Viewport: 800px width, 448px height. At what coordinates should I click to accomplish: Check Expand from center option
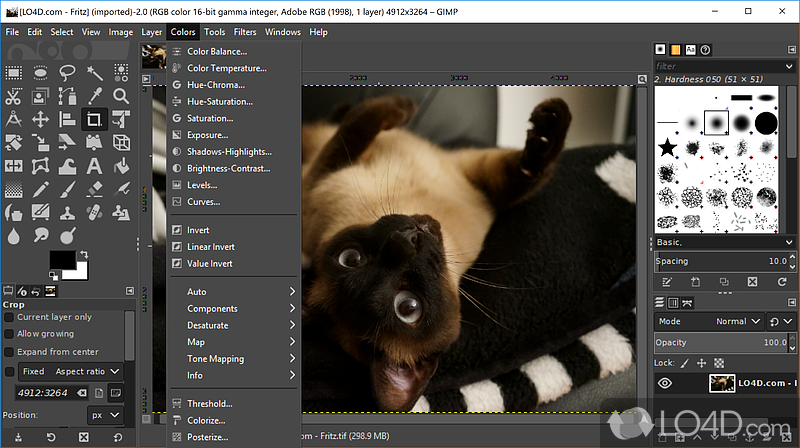9,352
